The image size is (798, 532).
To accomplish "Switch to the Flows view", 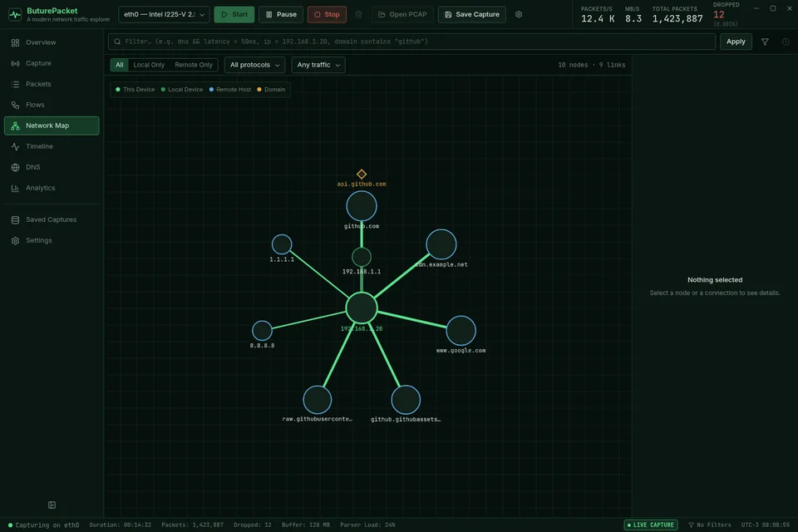I will 52,105.
